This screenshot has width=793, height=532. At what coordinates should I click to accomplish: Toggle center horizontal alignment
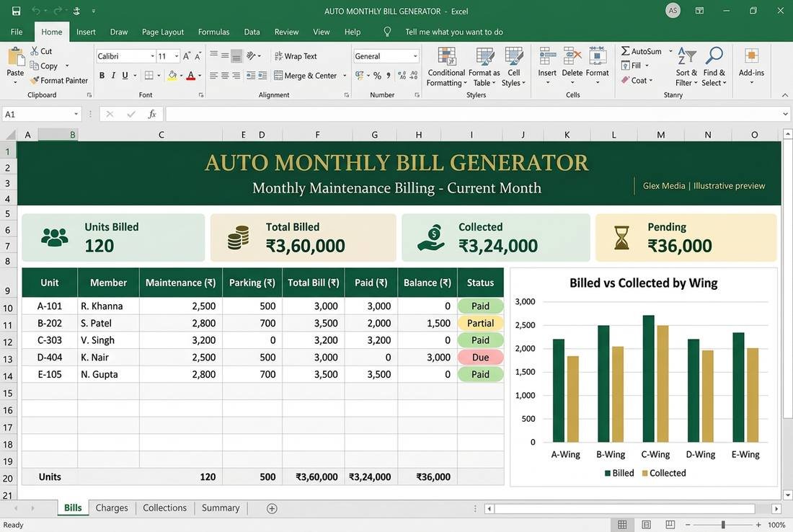pos(224,76)
